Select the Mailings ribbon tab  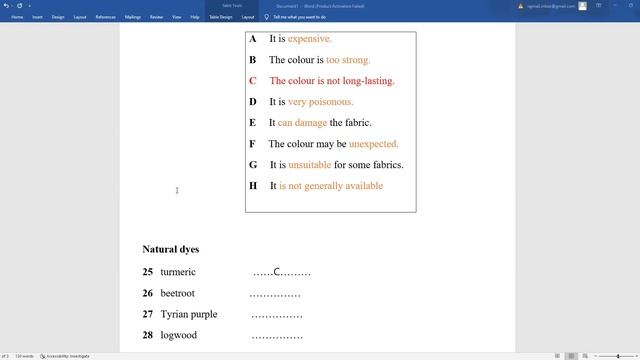click(133, 17)
